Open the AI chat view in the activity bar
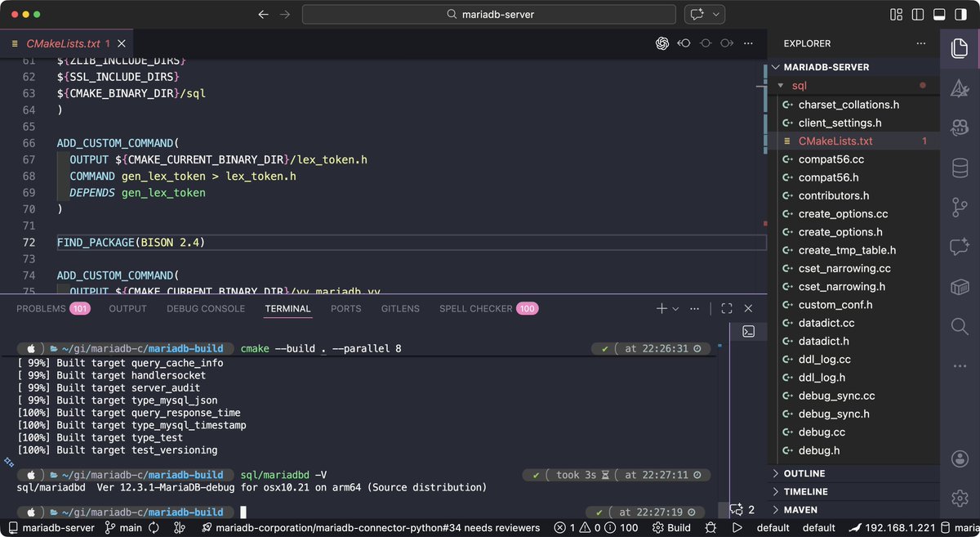The width and height of the screenshot is (980, 537). [960, 247]
